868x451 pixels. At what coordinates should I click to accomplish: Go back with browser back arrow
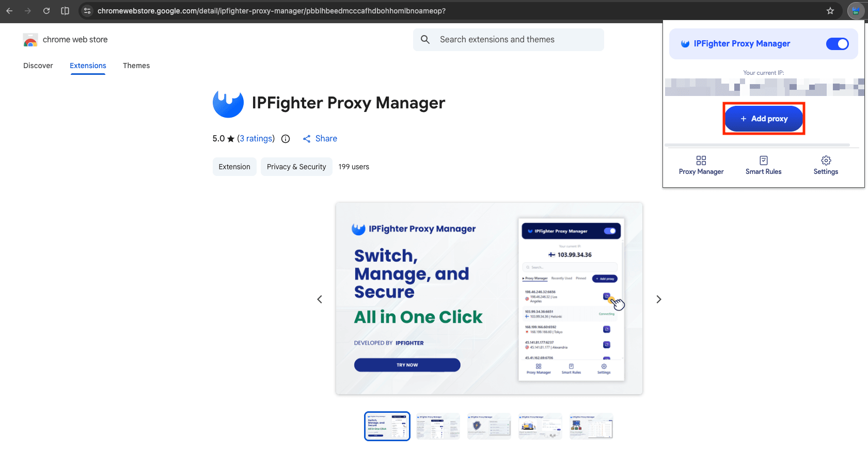[x=9, y=11]
